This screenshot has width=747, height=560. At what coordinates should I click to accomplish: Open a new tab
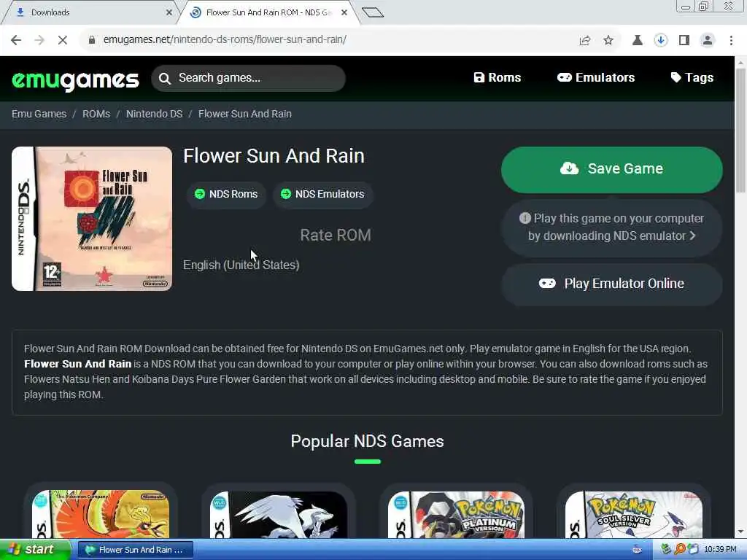(373, 12)
